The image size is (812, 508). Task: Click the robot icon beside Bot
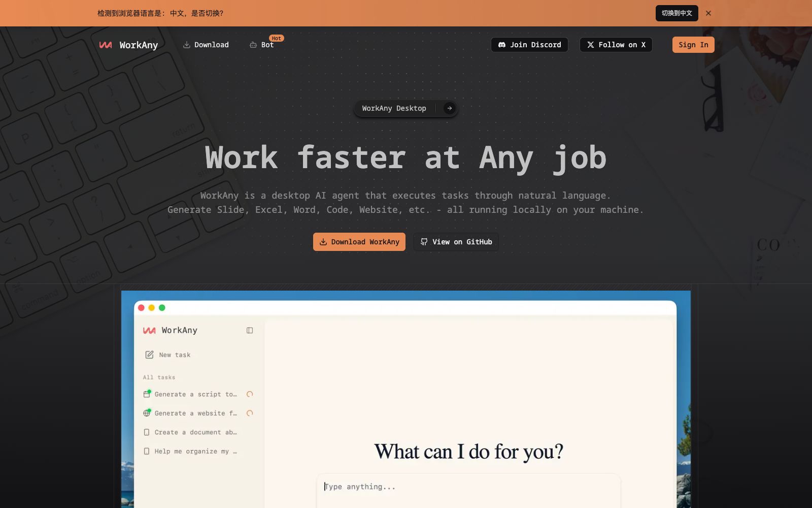pyautogui.click(x=253, y=45)
